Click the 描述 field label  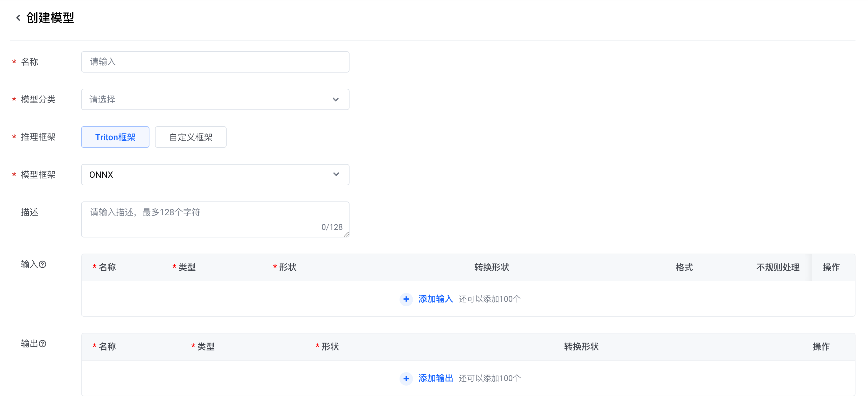pyautogui.click(x=29, y=212)
